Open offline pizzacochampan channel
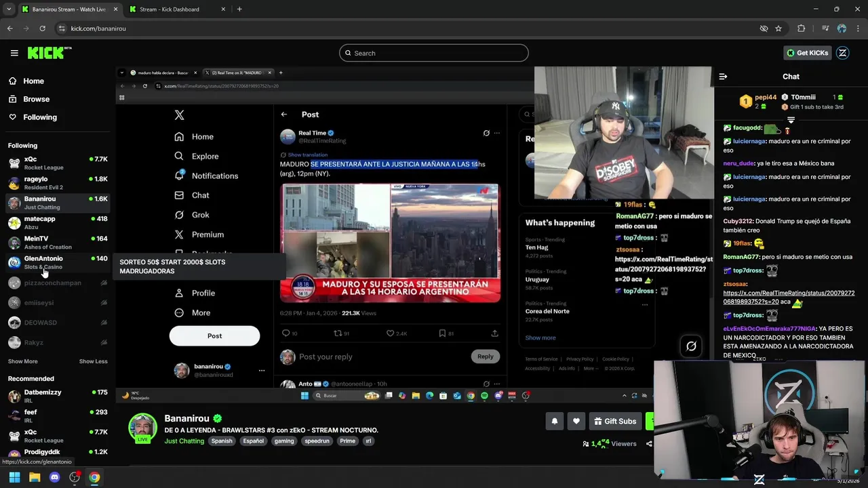 pos(58,283)
